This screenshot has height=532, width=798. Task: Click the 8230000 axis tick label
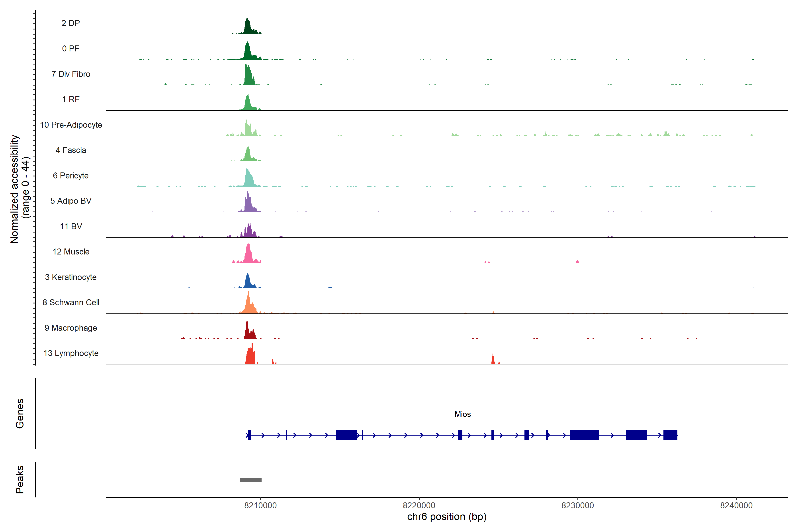[x=577, y=506]
